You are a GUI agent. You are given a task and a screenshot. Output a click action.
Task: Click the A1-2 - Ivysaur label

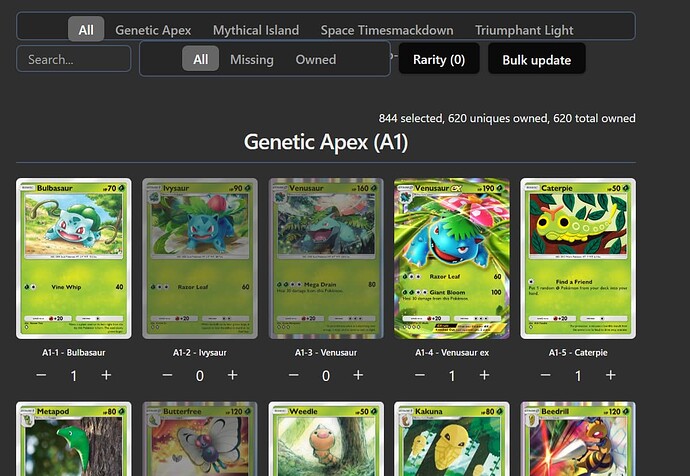click(200, 352)
